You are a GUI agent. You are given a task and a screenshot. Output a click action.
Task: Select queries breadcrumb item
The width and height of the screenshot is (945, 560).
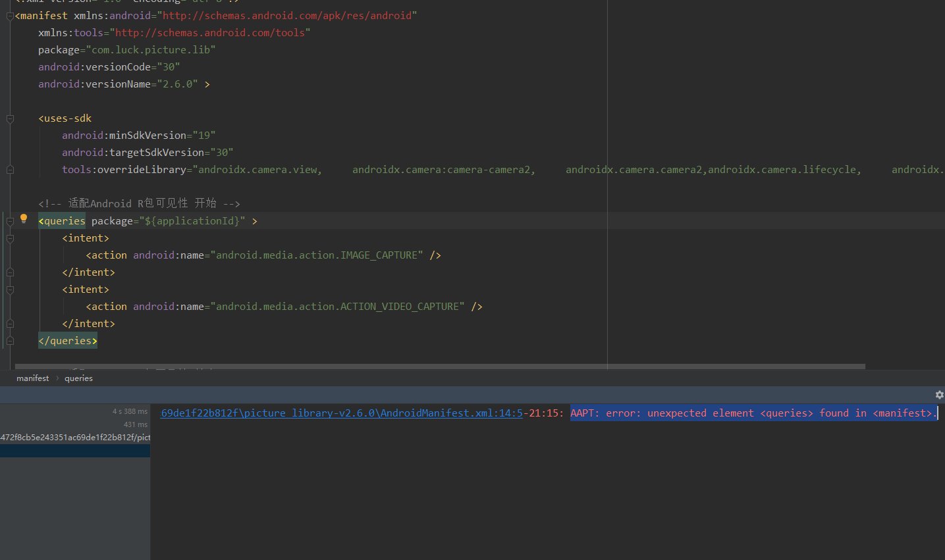[78, 378]
